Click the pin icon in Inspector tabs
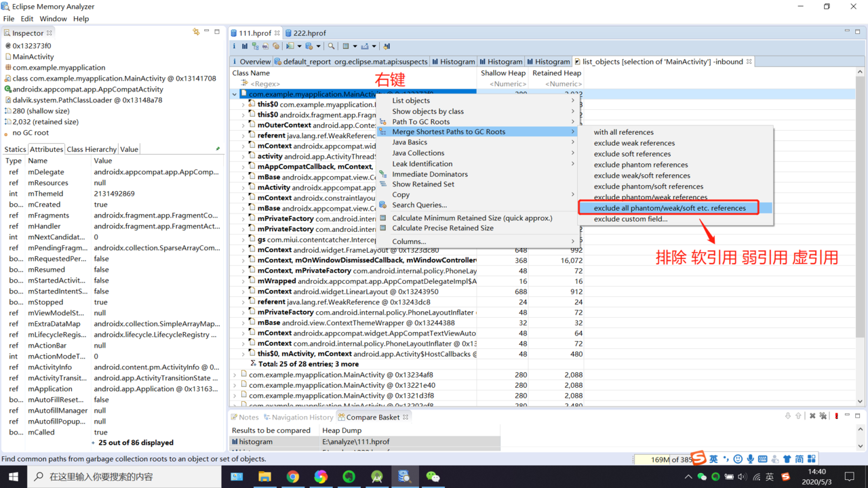Viewport: 868px width, 488px height. 218,148
